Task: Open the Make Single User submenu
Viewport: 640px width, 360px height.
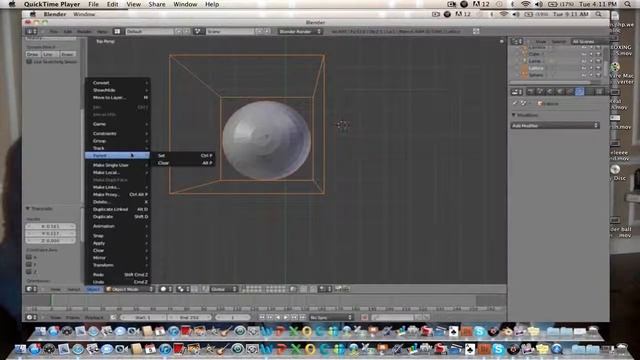Action: pos(118,165)
